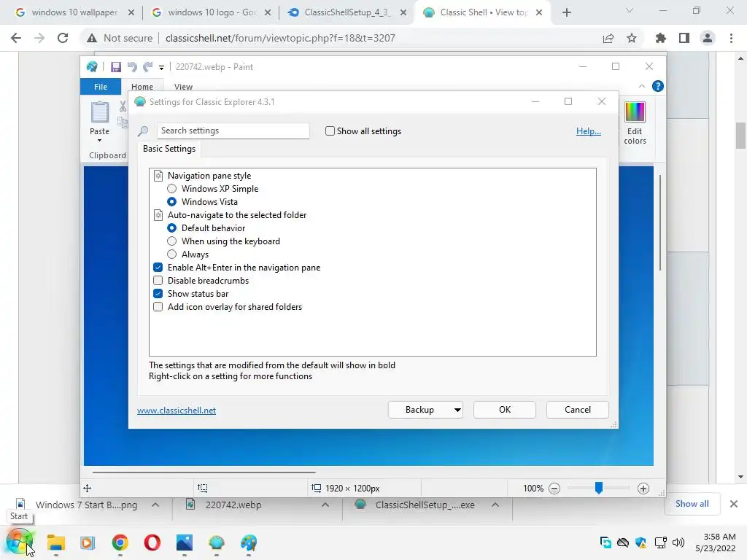Click the Paste clipboard icon in Paint
Screen dimensions: 747x560
tap(99, 112)
